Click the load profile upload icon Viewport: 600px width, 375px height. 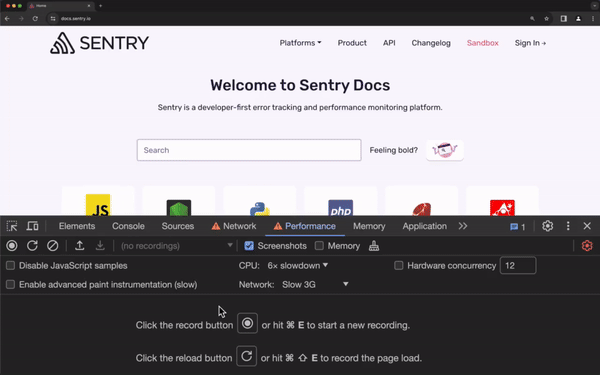click(80, 246)
